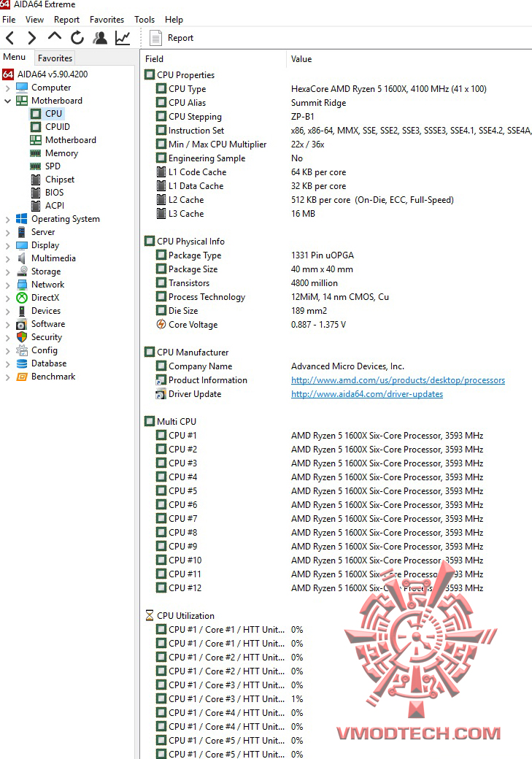The image size is (532, 759).
Task: Open the Tools menu
Action: pos(144,20)
